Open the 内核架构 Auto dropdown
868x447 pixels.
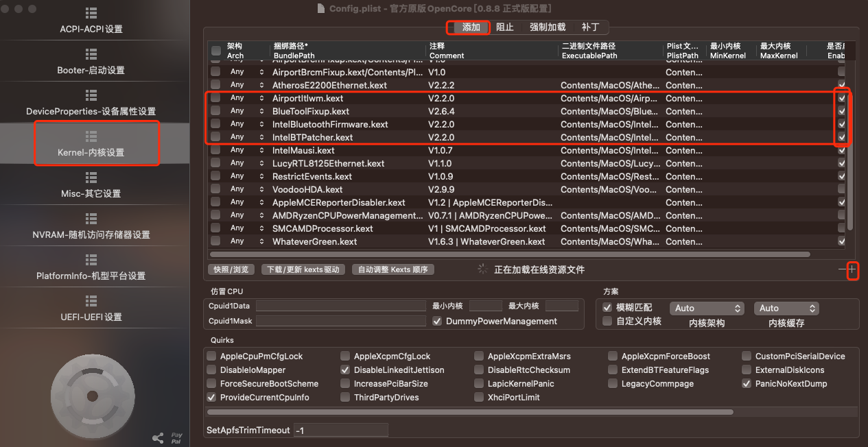706,309
